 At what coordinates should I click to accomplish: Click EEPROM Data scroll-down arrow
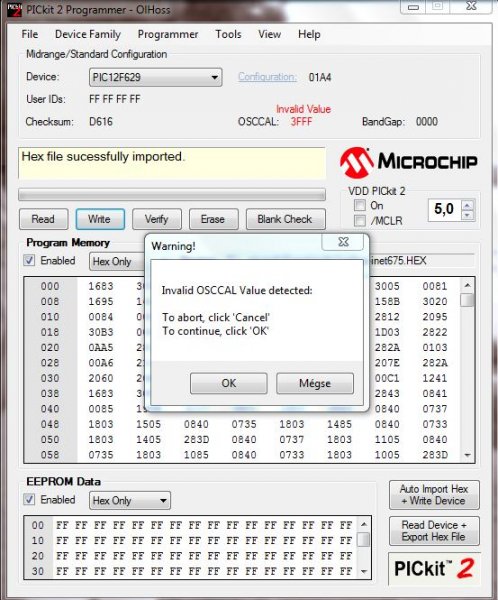(x=364, y=571)
